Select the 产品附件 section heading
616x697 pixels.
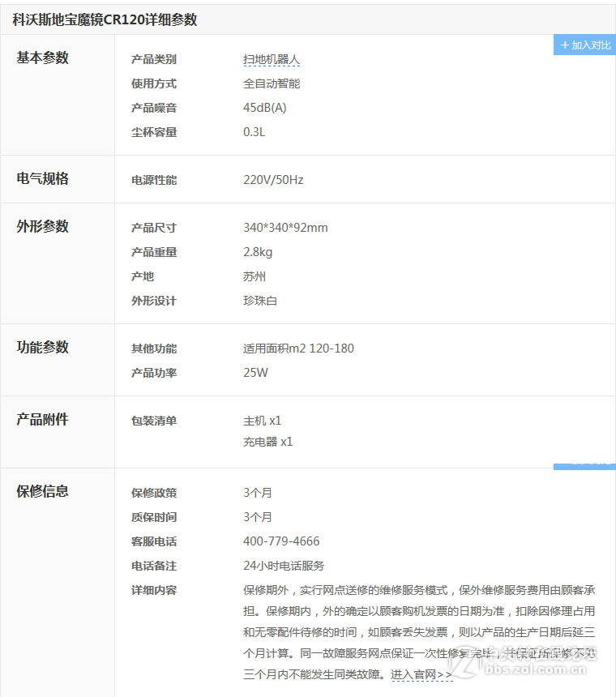[43, 419]
